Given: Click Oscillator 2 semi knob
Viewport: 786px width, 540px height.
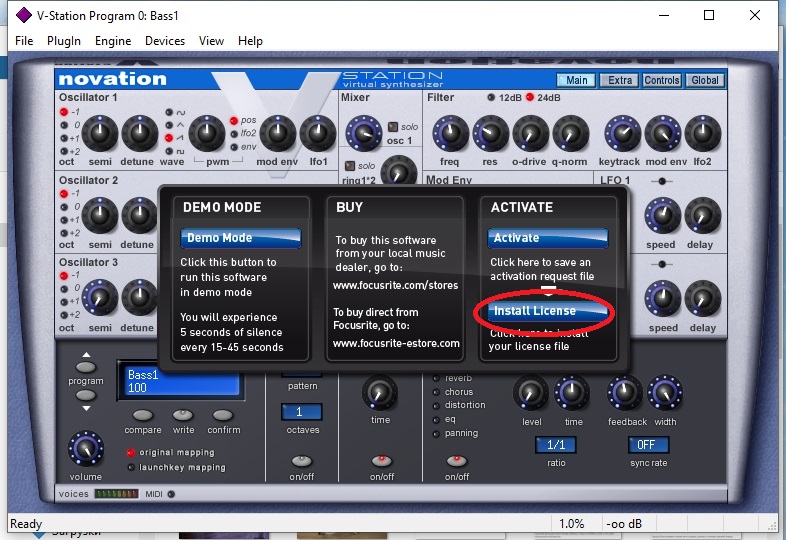Looking at the screenshot, I should [100, 216].
